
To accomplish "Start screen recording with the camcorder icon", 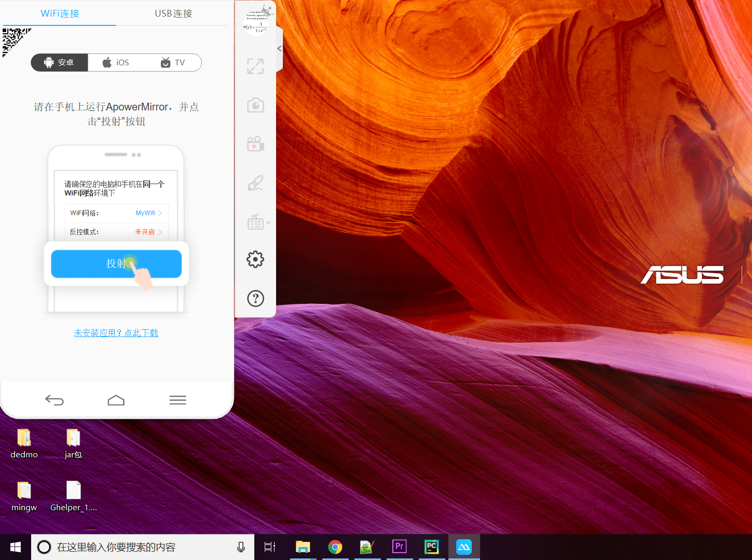I will click(x=255, y=144).
